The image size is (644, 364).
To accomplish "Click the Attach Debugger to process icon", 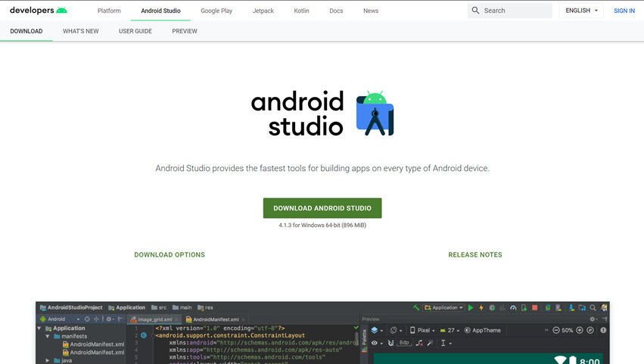I will (x=524, y=308).
